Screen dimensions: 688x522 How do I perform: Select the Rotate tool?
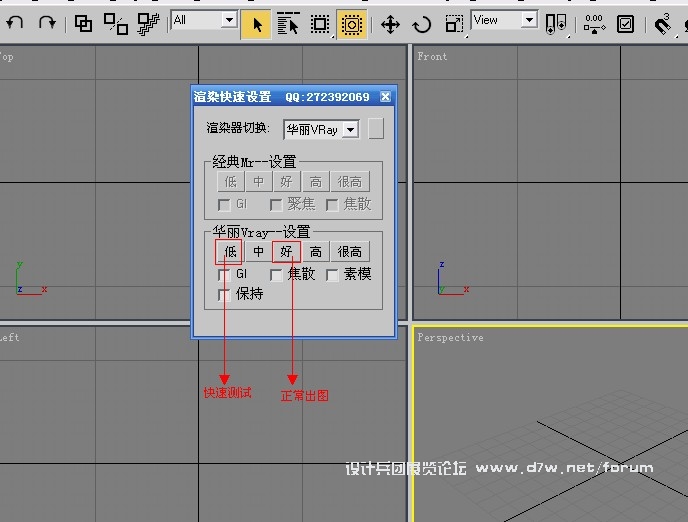(422, 25)
